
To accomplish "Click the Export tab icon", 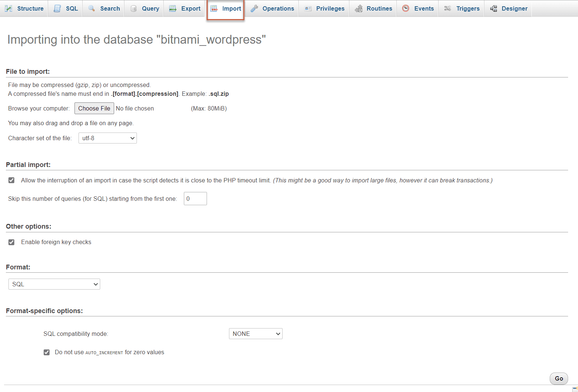I will click(173, 8).
